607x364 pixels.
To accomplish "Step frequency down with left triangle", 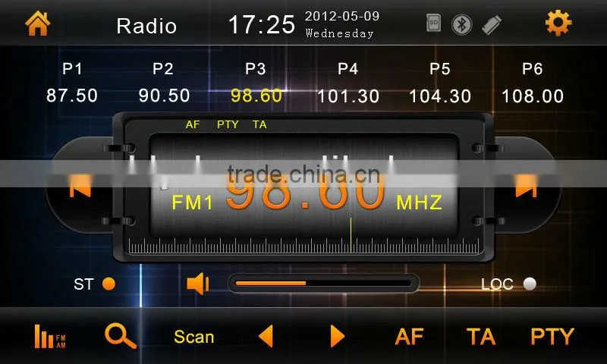I will [266, 336].
